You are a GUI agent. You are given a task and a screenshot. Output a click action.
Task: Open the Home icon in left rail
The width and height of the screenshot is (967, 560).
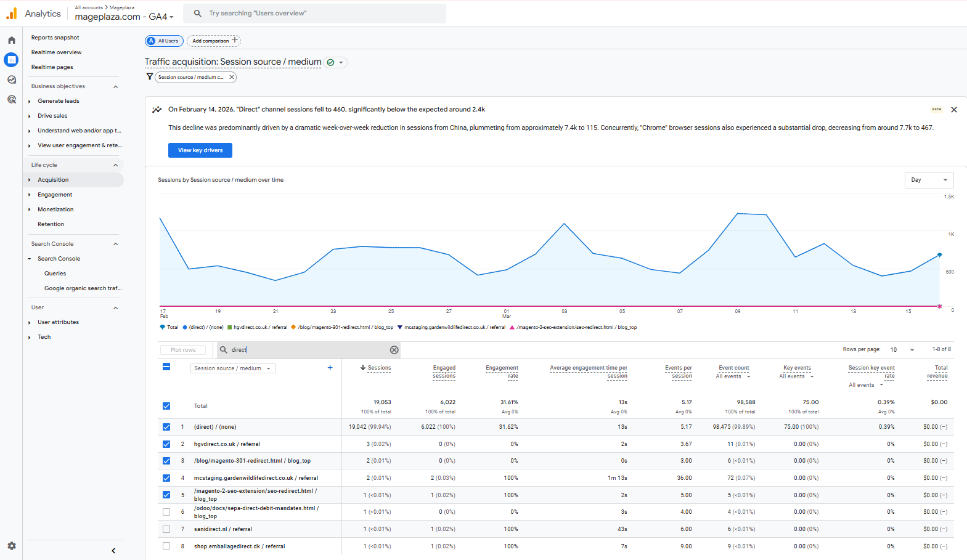click(12, 40)
